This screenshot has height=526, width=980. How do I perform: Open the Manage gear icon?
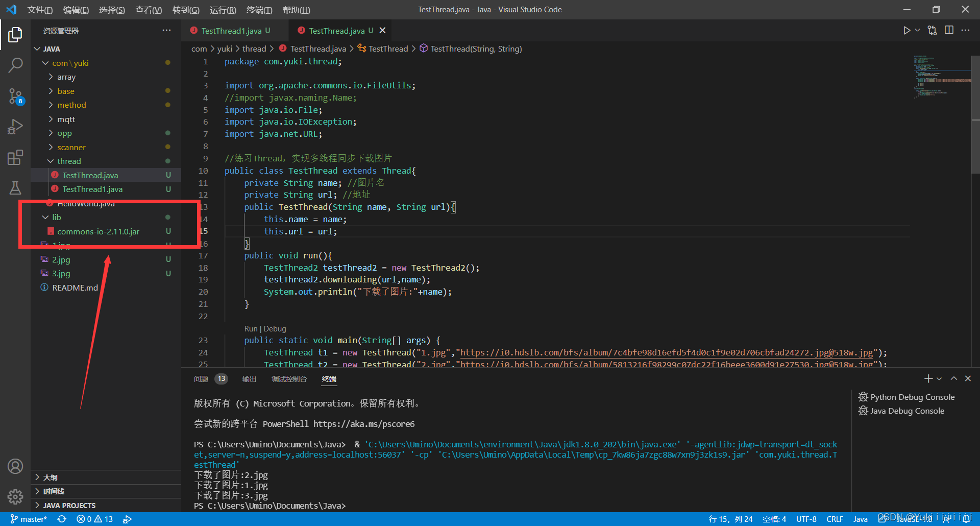coord(15,496)
